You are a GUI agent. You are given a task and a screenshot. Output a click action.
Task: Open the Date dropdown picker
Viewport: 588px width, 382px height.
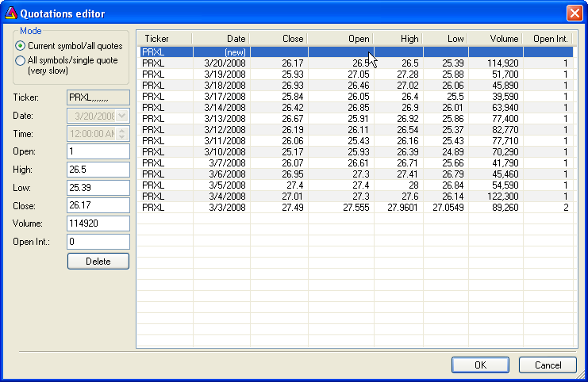121,115
